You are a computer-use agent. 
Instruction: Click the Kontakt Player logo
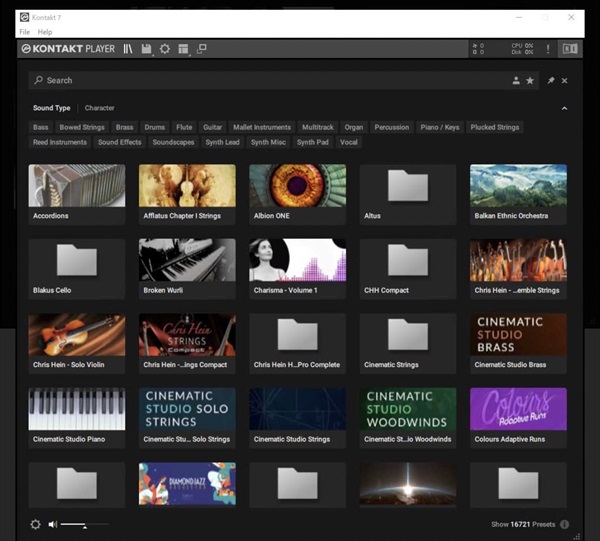click(x=68, y=49)
